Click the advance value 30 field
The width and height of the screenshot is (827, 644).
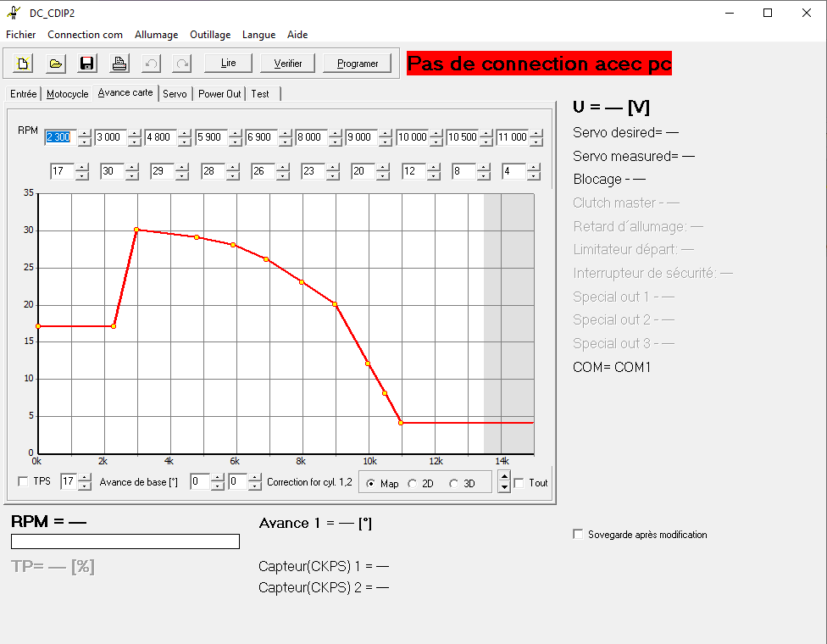pos(113,171)
